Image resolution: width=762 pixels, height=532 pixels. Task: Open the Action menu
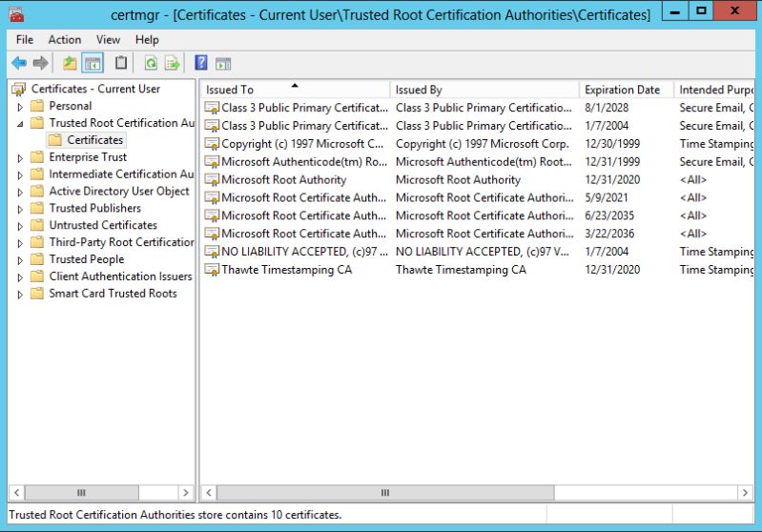point(64,40)
